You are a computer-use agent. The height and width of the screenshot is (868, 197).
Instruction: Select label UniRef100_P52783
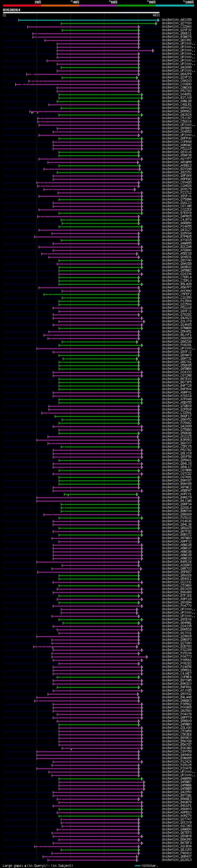tap(177, 91)
